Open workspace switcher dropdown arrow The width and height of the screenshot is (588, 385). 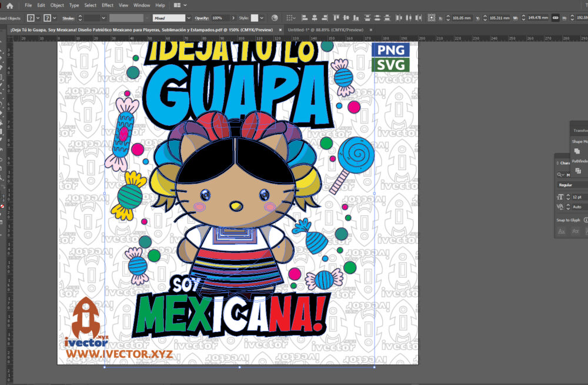[185, 5]
